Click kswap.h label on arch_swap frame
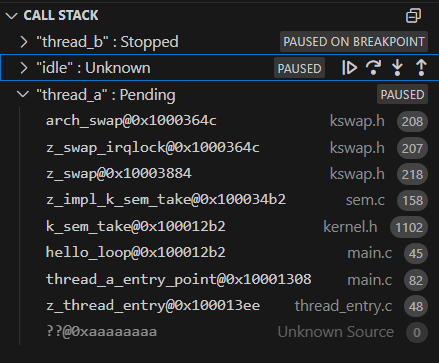The width and height of the screenshot is (439, 363). (x=357, y=121)
